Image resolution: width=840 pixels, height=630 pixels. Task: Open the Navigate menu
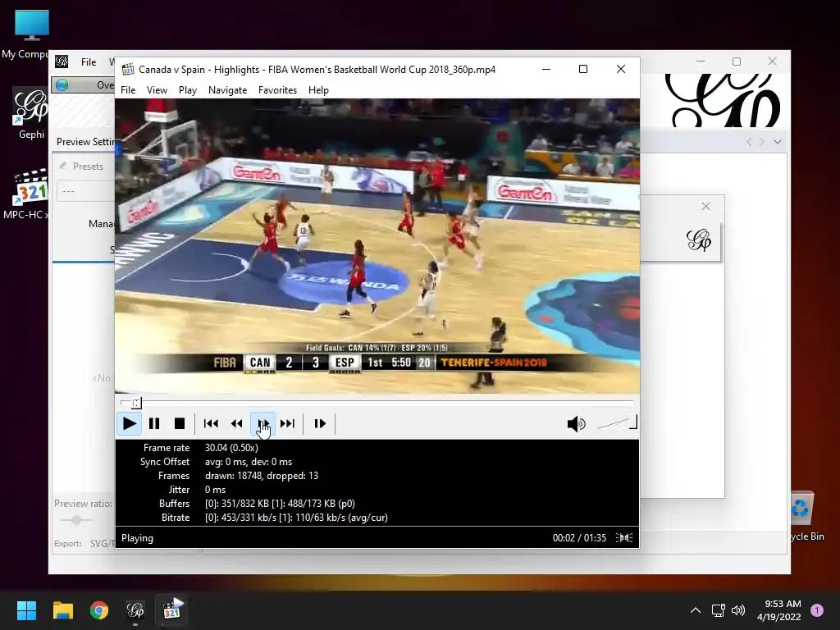click(x=228, y=90)
